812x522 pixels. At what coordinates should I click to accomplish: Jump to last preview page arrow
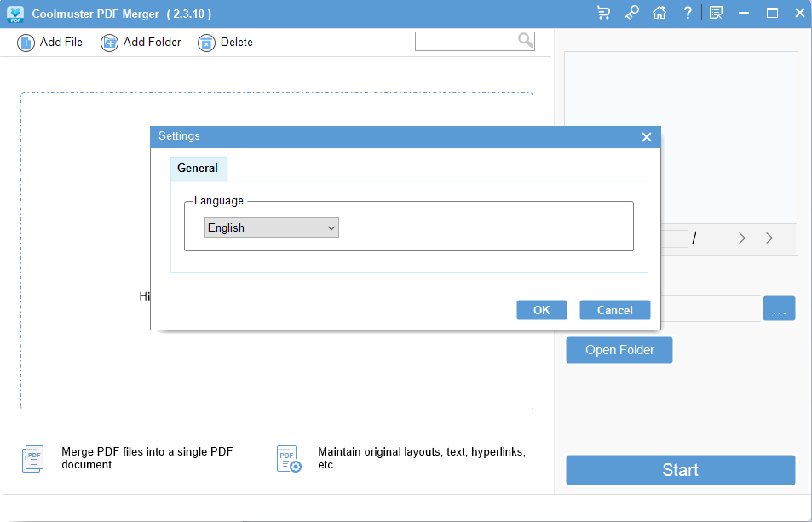point(771,238)
